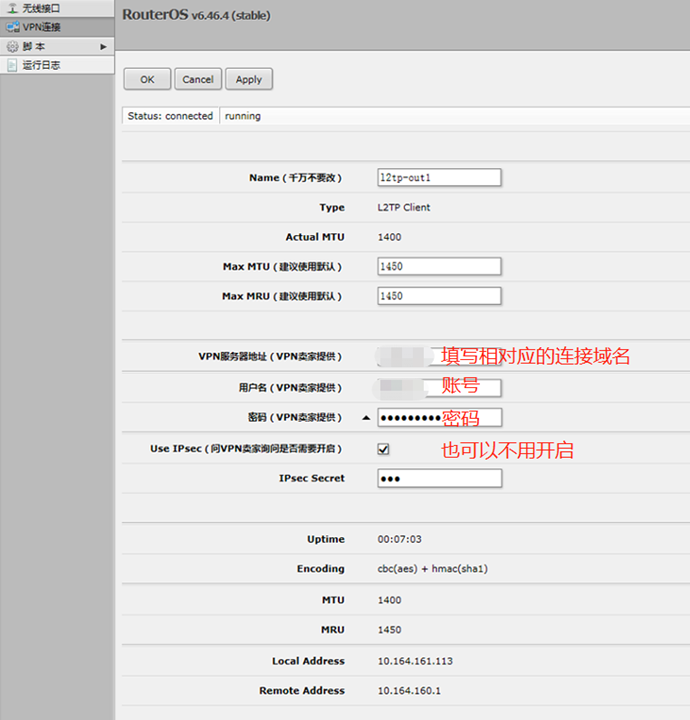The height and width of the screenshot is (720, 690).
Task: Click the VPN server address field
Action: point(439,357)
